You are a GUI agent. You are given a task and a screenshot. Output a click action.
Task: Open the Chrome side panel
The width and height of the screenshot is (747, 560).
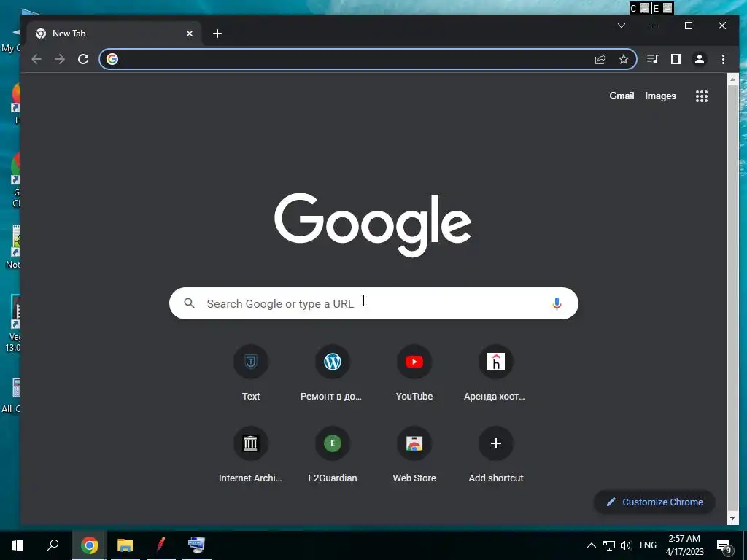click(x=676, y=59)
